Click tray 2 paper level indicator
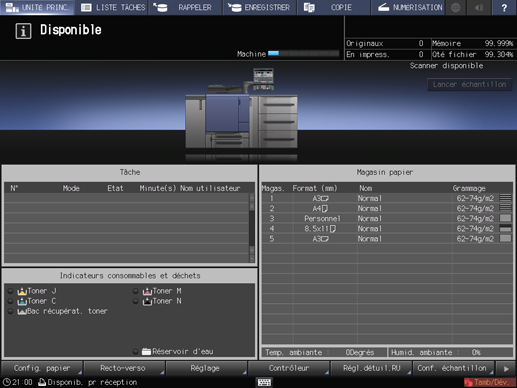Image resolution: width=517 pixels, height=388 pixels. (x=505, y=208)
